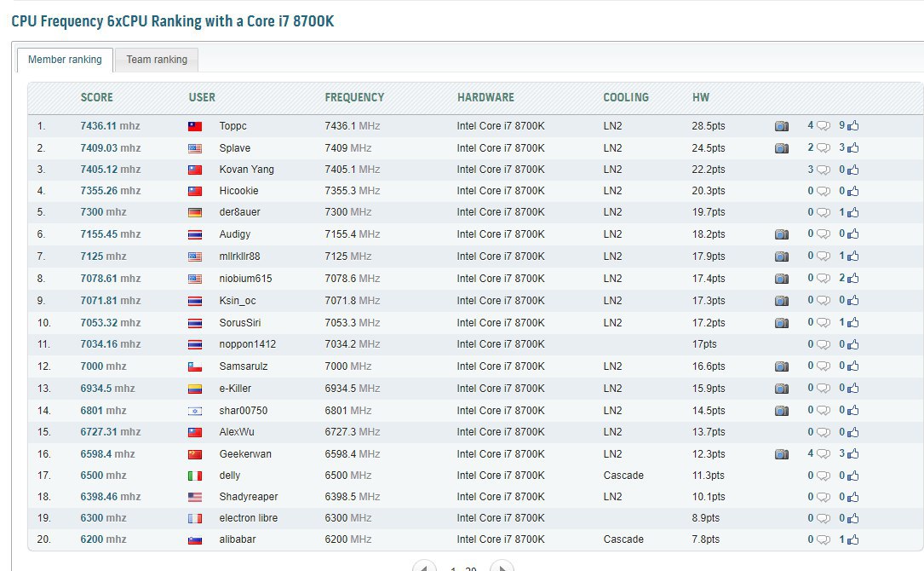Click the 28.5pts value for Toppc

pyautogui.click(x=709, y=125)
